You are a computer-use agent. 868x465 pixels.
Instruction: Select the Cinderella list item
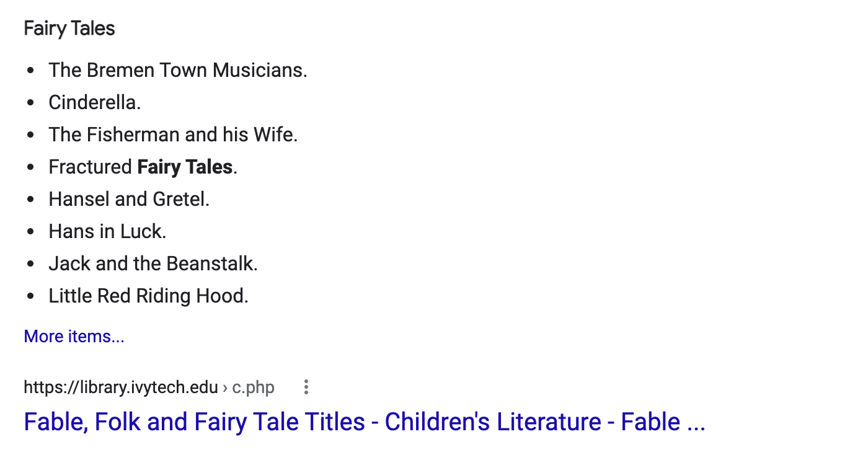point(95,102)
